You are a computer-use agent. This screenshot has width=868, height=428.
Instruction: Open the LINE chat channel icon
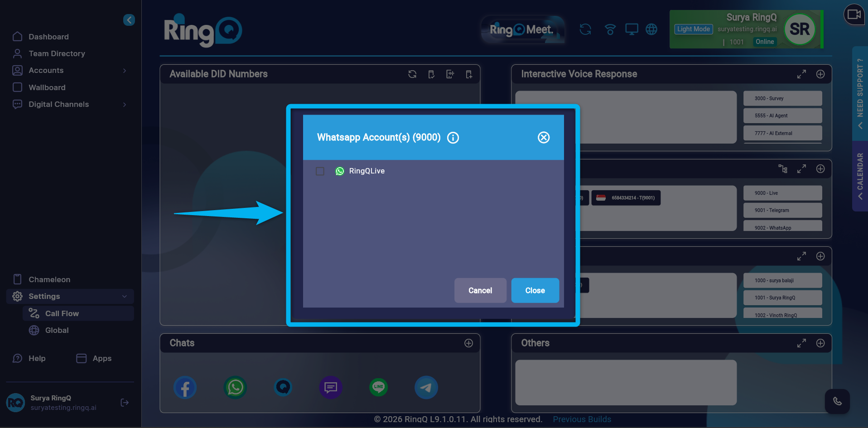tap(379, 388)
